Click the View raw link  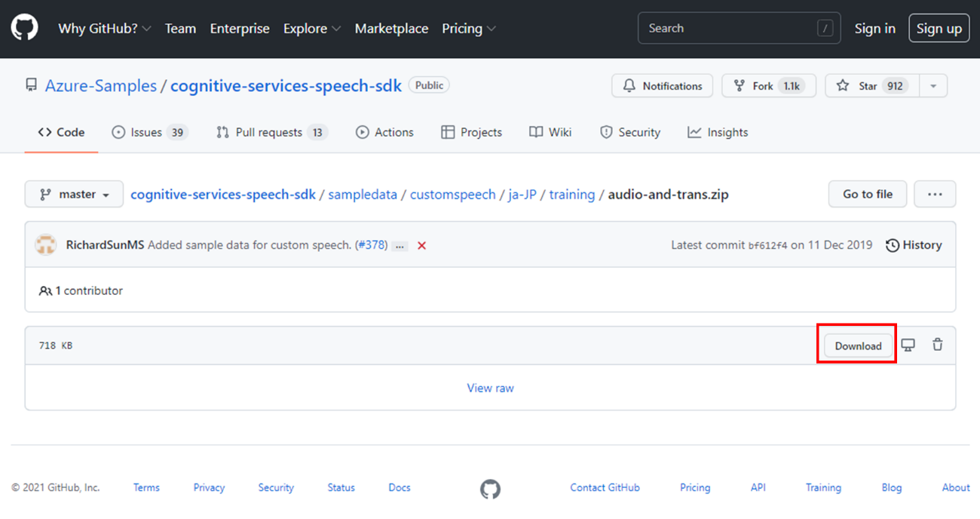point(490,388)
